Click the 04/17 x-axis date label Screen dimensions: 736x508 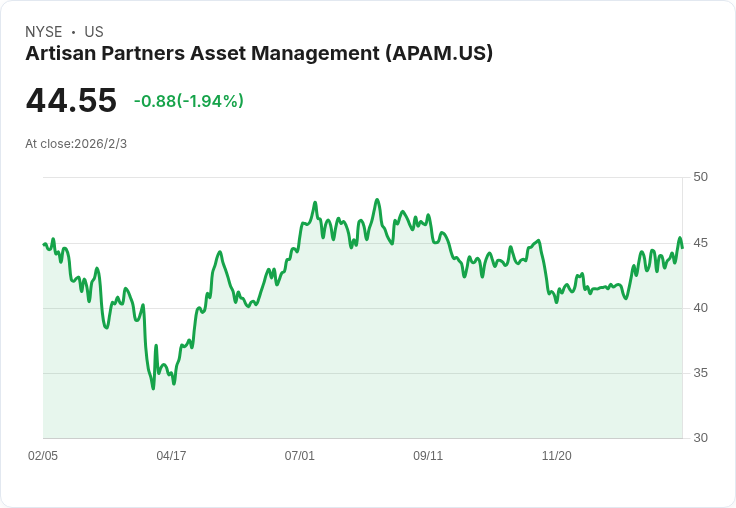pos(171,456)
